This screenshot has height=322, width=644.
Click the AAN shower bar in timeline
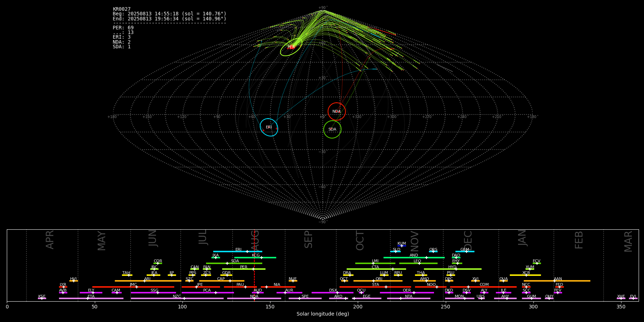(x=557, y=281)
